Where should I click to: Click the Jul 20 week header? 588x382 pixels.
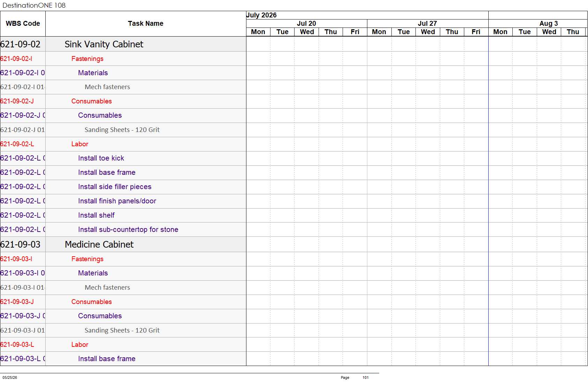[306, 23]
